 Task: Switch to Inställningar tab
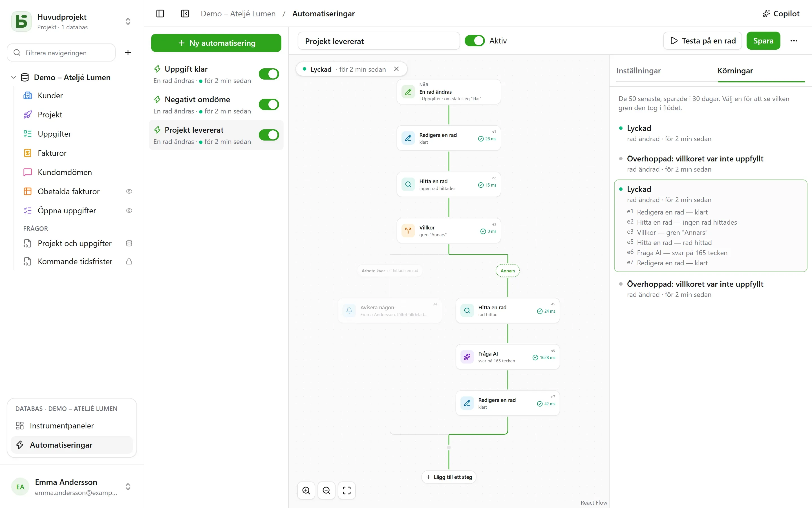(638, 71)
